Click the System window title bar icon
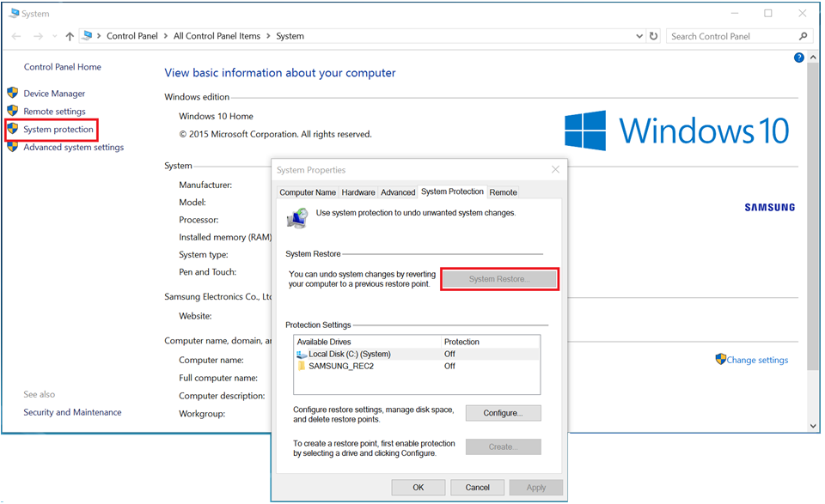 [15, 13]
